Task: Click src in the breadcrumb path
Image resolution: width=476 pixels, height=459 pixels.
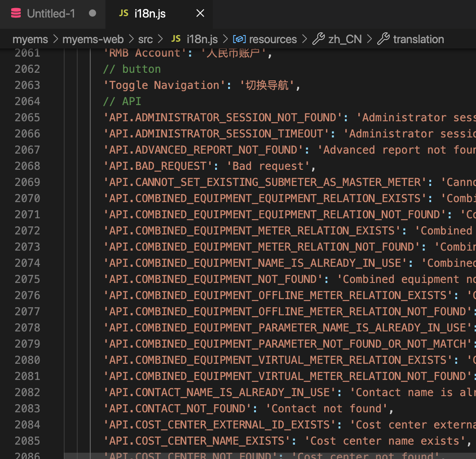Action: (x=145, y=40)
